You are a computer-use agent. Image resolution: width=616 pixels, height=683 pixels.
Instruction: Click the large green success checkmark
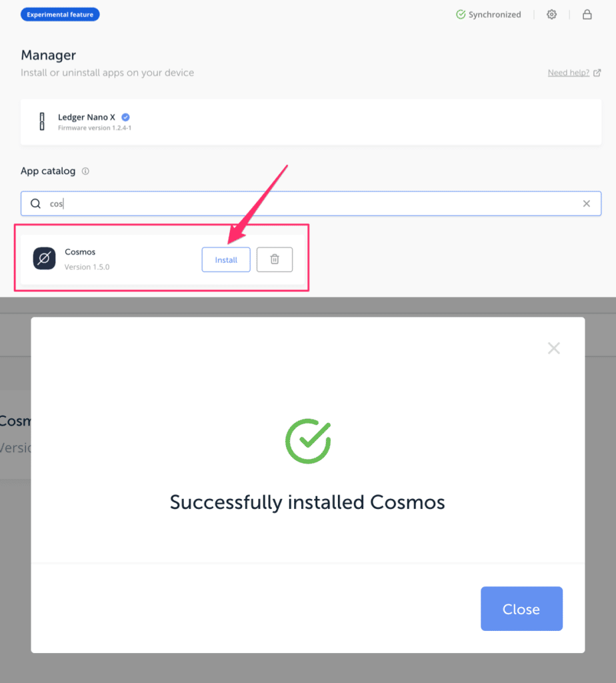(308, 441)
